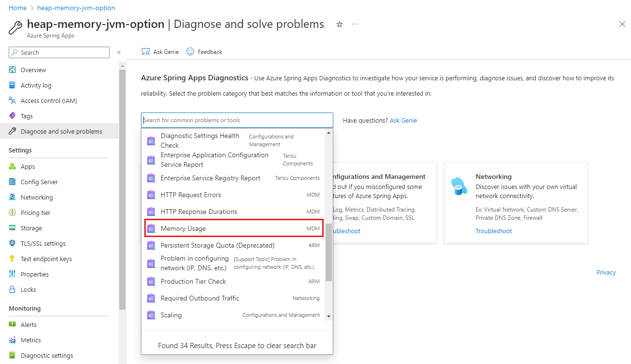Go to Home breadcrumb

(x=18, y=8)
